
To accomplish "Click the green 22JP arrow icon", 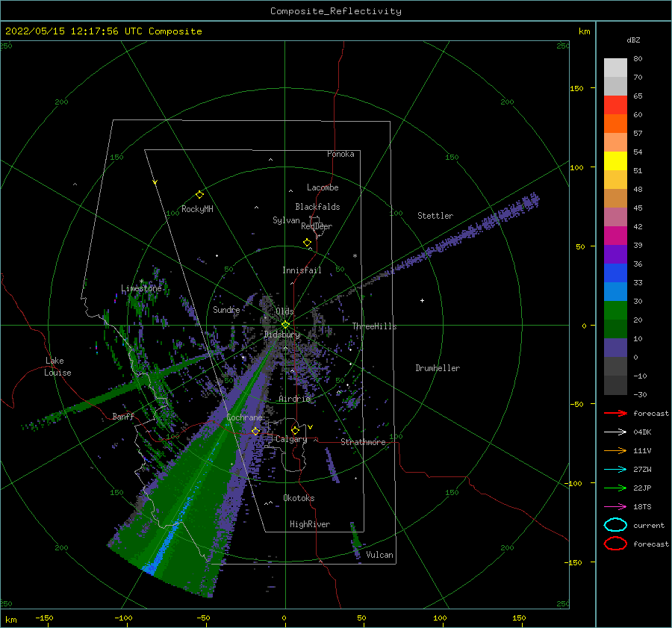I will coord(615,488).
